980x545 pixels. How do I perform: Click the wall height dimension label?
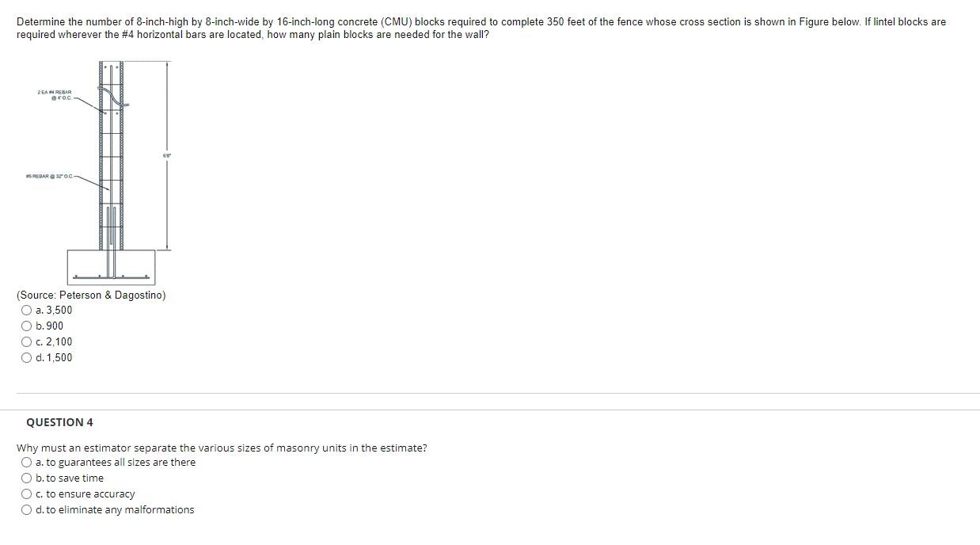click(x=166, y=156)
